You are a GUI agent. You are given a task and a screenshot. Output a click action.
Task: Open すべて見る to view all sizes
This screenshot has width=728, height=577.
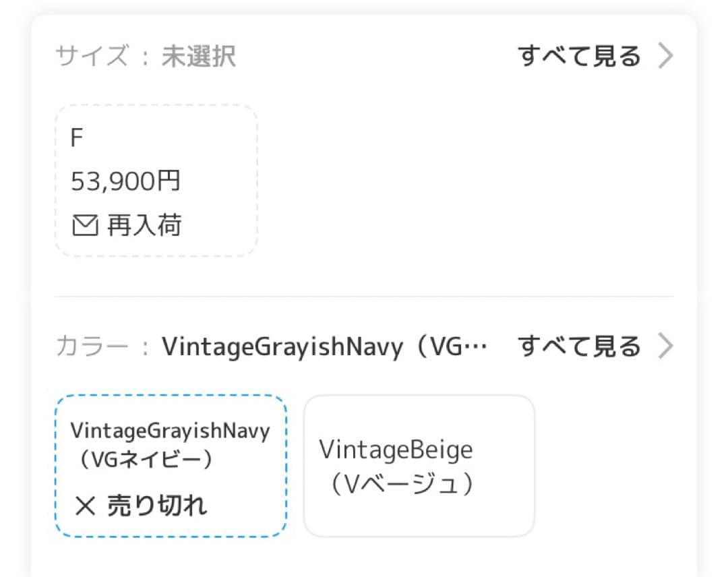coord(578,56)
